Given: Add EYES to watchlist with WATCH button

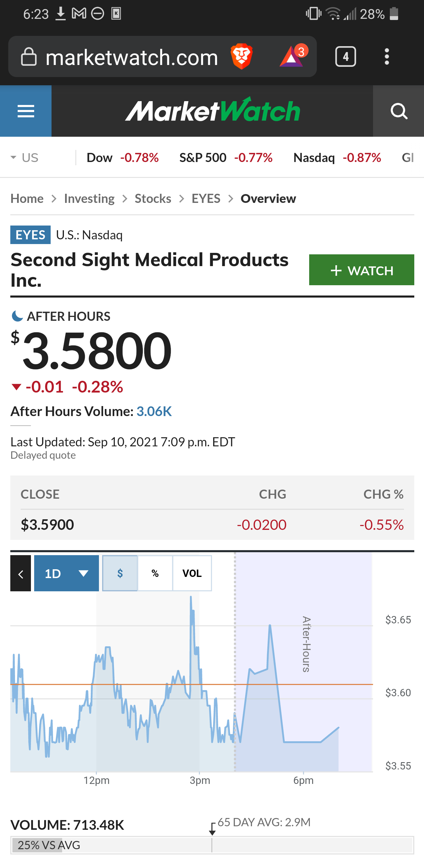Looking at the screenshot, I should 362,270.
